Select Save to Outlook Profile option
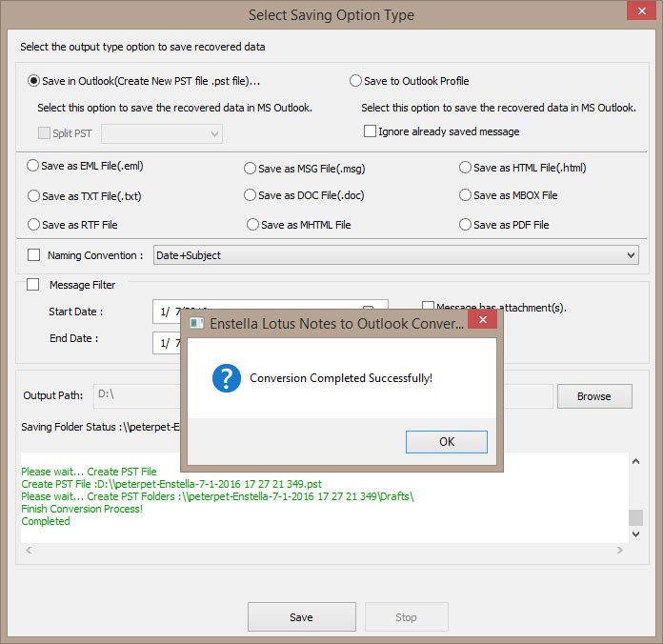The width and height of the screenshot is (663, 644). click(x=355, y=81)
